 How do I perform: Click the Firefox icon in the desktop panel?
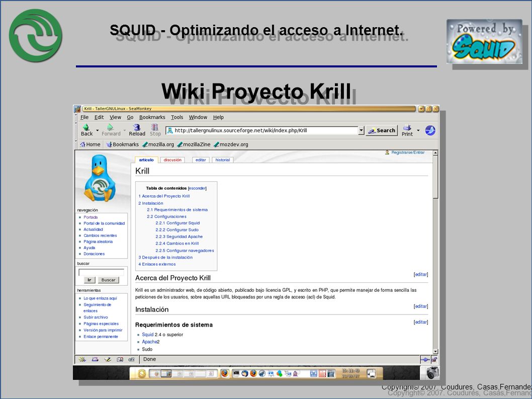224,373
